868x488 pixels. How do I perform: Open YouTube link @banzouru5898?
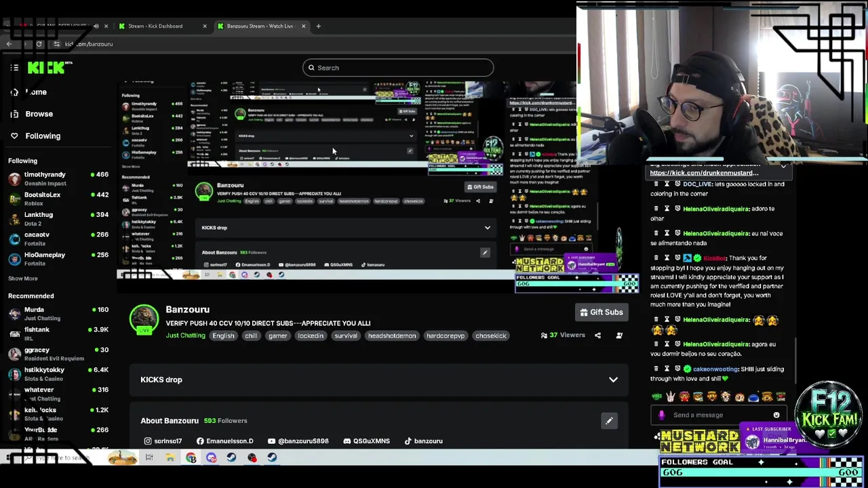[298, 441]
